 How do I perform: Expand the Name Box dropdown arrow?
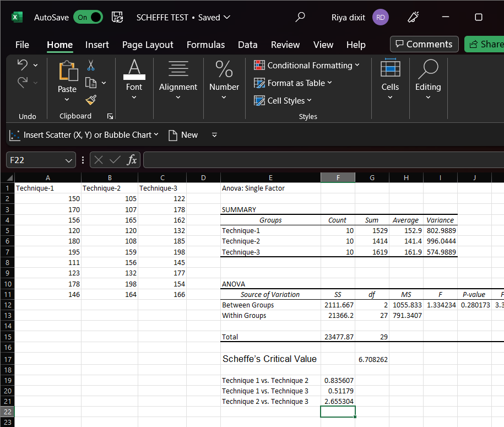pos(69,160)
